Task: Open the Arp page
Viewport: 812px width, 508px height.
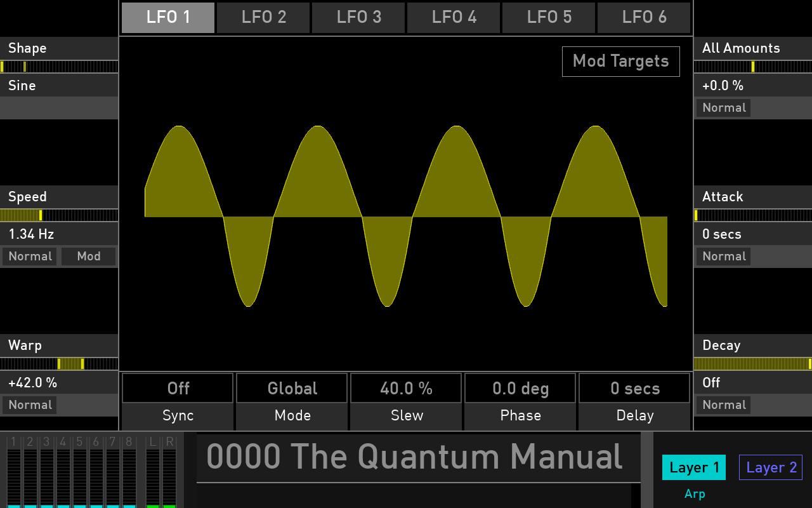Action: (x=695, y=493)
